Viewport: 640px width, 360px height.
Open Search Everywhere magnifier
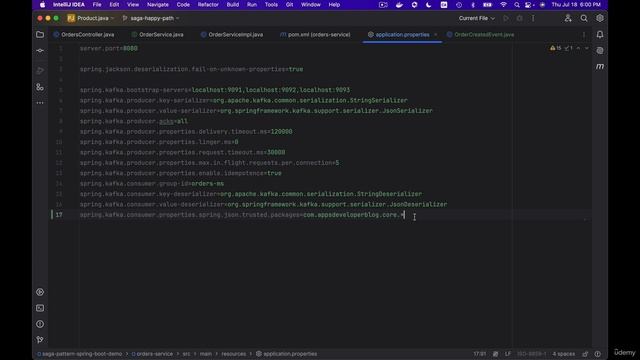584,18
